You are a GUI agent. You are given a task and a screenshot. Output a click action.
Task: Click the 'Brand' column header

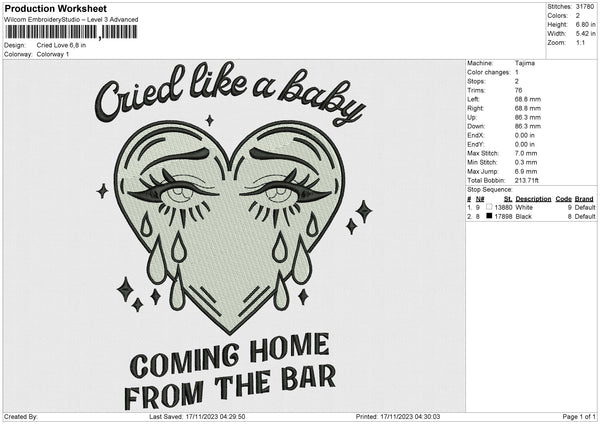click(584, 199)
